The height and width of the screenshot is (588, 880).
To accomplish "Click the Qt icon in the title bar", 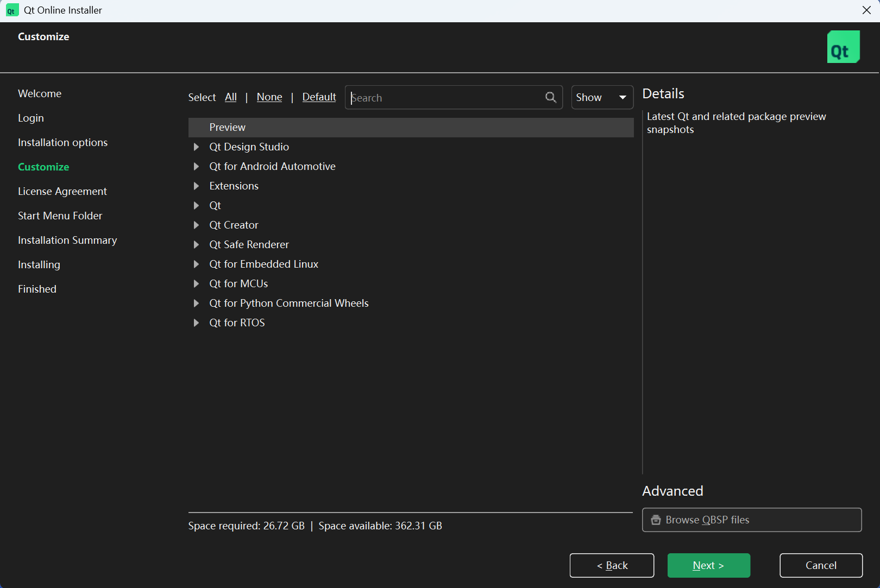I will point(11,10).
